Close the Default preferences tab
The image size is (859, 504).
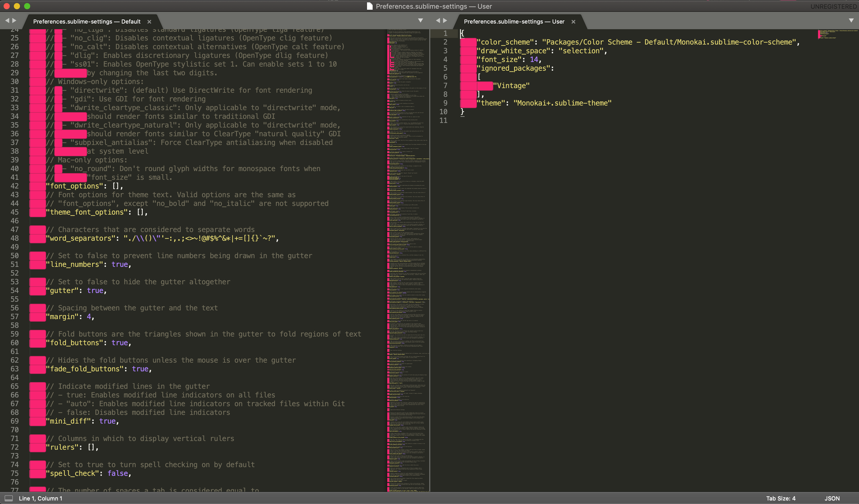click(x=149, y=22)
